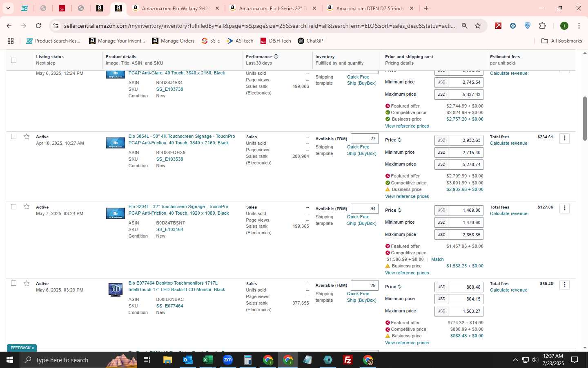Select the Elo 3204L listing checkbox
The image size is (588, 368).
coord(13,206)
